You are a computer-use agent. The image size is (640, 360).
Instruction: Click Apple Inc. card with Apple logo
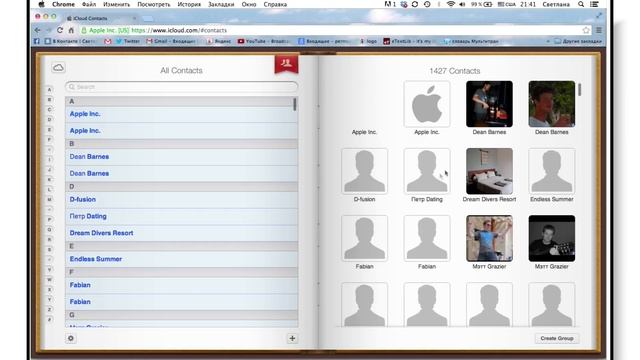click(427, 104)
